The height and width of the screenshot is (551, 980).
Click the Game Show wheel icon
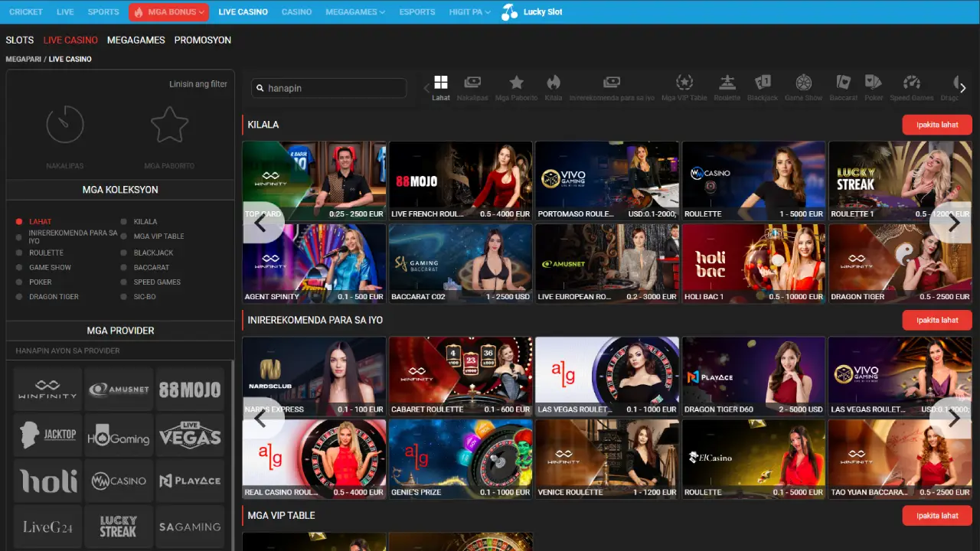tap(803, 83)
